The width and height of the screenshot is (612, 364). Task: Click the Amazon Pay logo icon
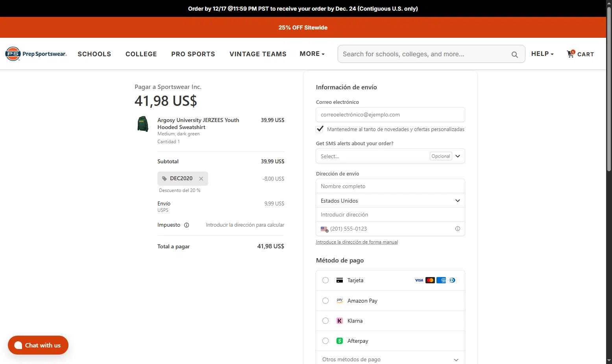340,301
